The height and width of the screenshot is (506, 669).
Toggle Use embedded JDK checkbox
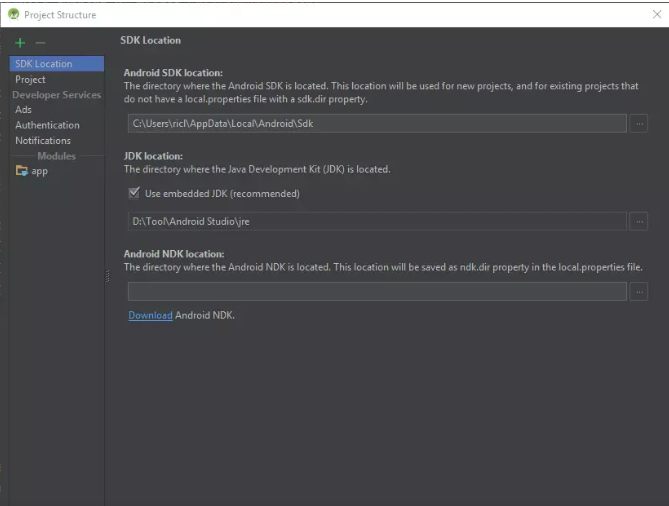tap(134, 193)
